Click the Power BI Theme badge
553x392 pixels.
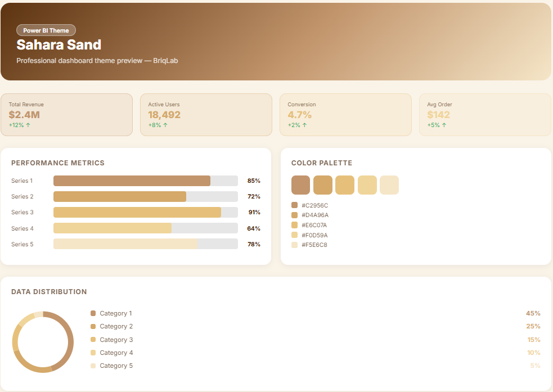pyautogui.click(x=46, y=30)
